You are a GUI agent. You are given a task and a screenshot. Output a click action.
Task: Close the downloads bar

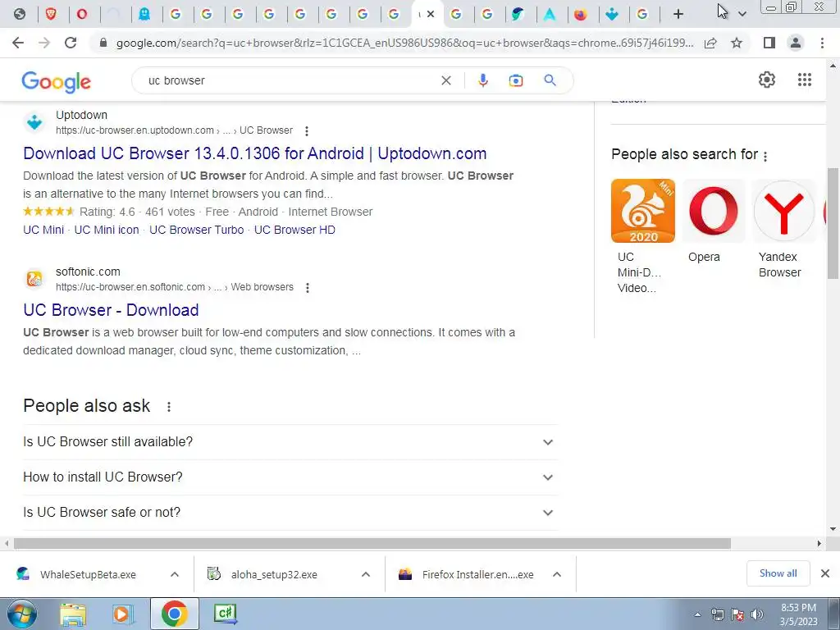(825, 573)
